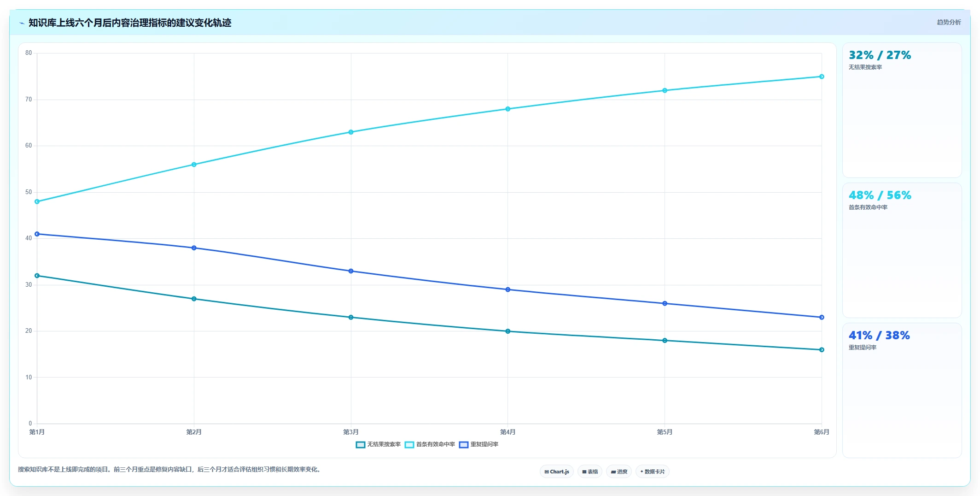Click the y-axis tick label 70
This screenshot has width=980, height=496.
tap(29, 100)
